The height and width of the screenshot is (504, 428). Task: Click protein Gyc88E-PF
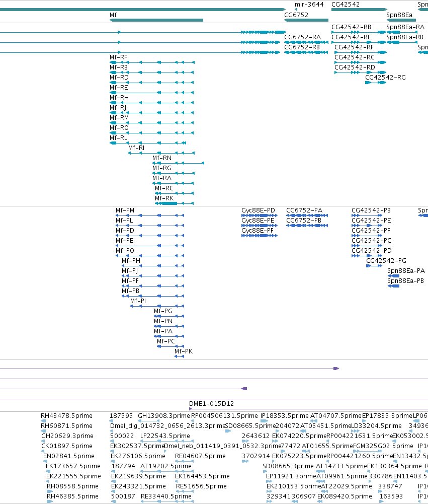pyautogui.click(x=258, y=231)
